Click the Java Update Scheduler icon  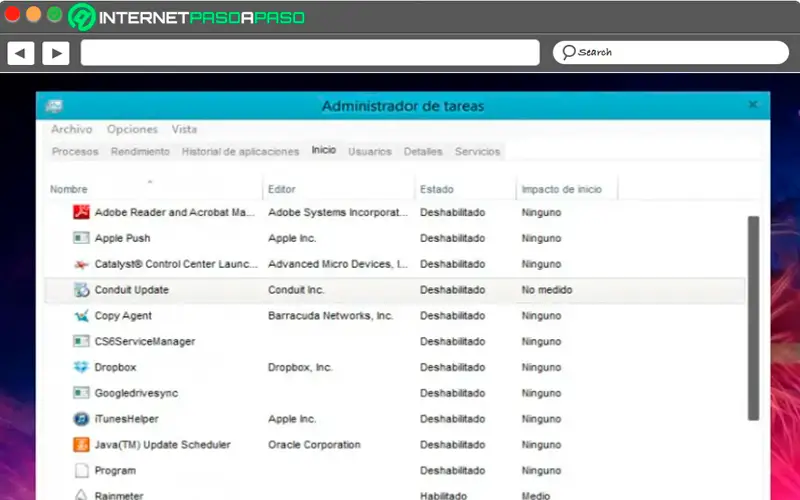point(81,445)
